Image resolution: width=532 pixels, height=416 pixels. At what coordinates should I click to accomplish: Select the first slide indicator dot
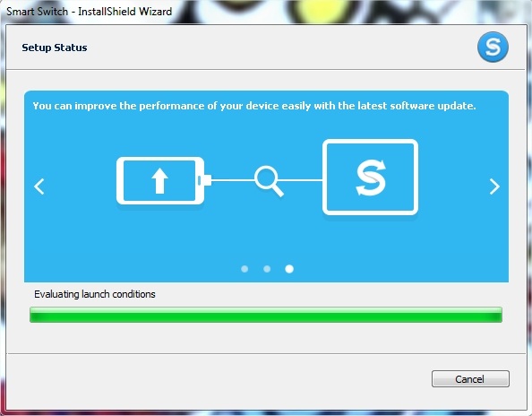(x=245, y=269)
